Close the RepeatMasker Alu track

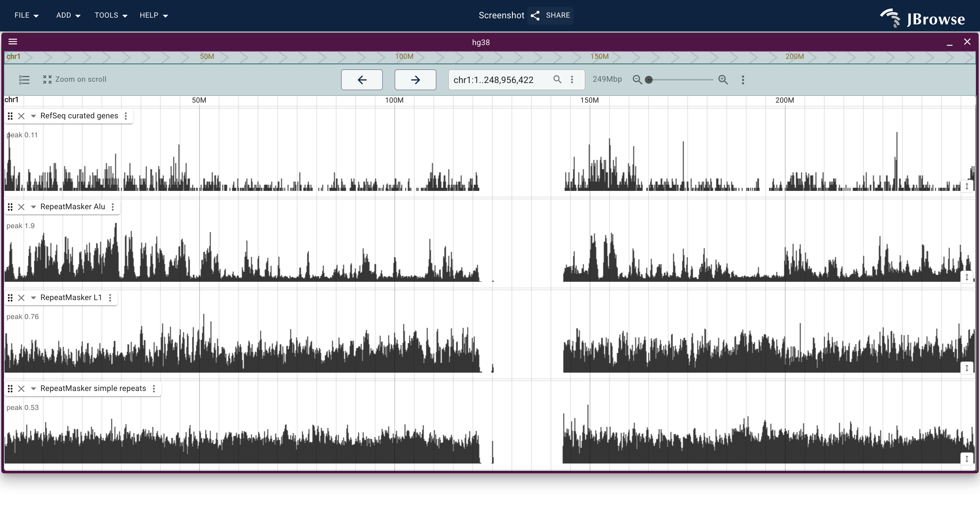(x=21, y=207)
